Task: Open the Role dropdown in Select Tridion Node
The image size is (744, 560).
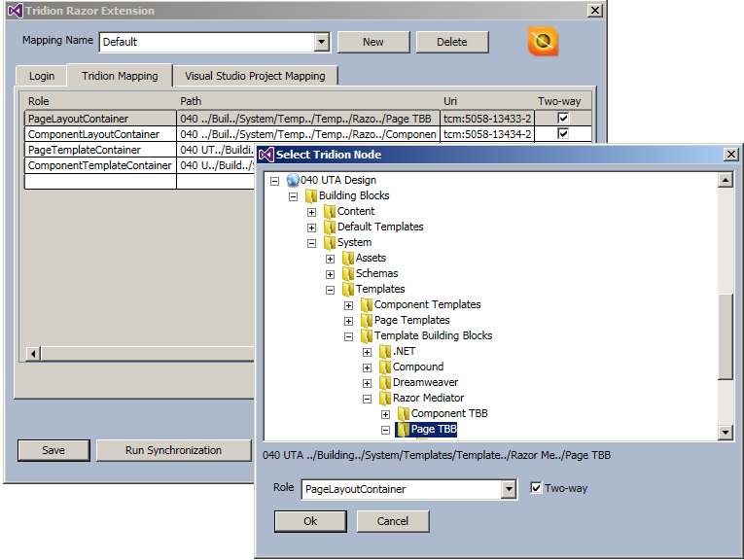Action: (x=509, y=489)
